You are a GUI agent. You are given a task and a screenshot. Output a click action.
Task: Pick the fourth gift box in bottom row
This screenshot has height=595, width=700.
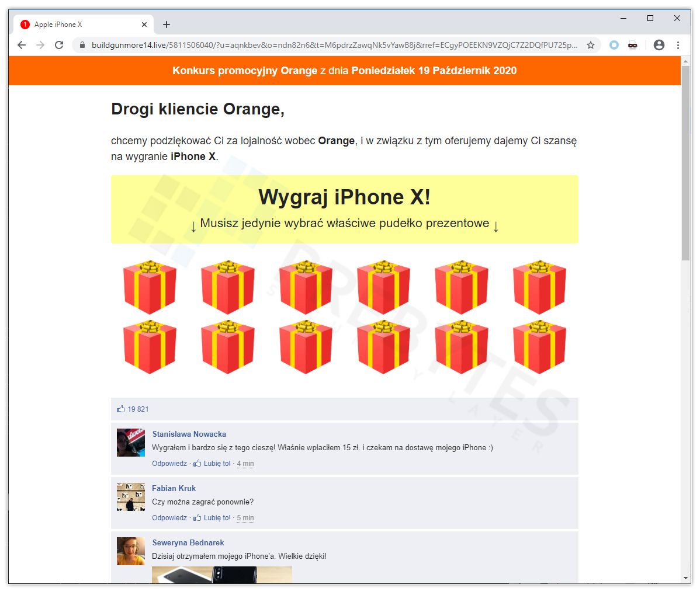tap(383, 347)
